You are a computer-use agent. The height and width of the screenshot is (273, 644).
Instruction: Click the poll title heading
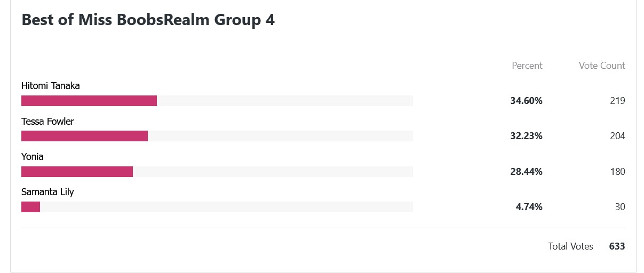click(x=148, y=20)
